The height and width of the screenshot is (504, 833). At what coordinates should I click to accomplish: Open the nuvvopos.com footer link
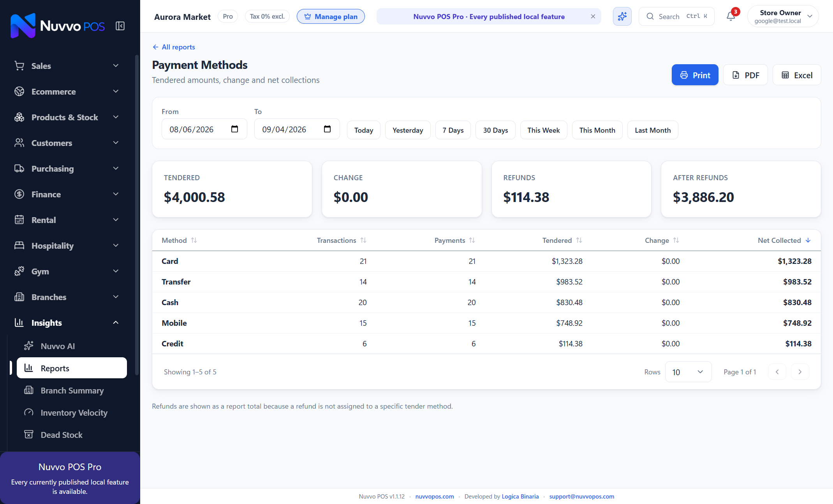(435, 497)
